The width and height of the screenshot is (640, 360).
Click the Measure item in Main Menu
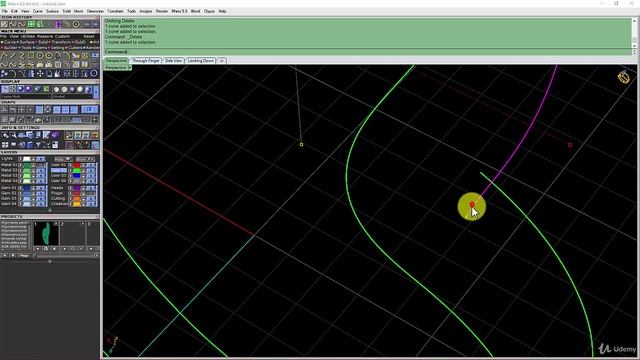point(45,36)
